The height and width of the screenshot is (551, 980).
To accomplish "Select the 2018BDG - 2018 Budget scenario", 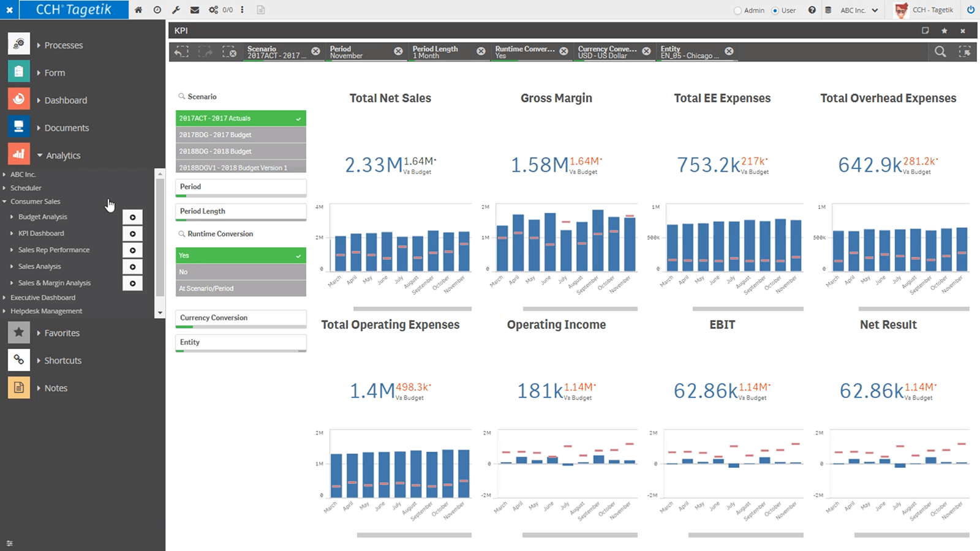I will tap(241, 151).
